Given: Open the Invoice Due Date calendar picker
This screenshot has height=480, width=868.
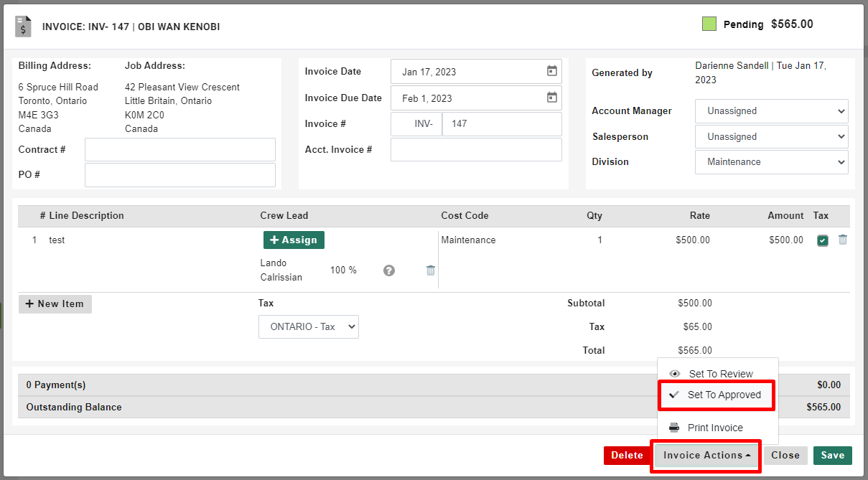Looking at the screenshot, I should point(551,98).
